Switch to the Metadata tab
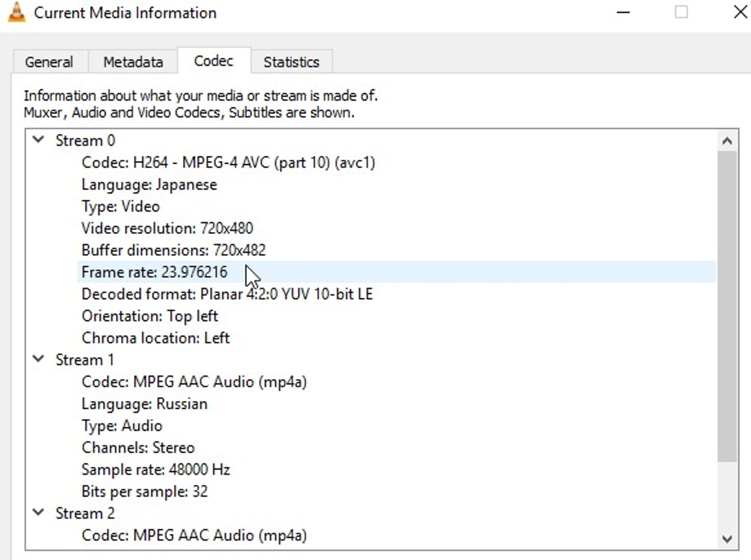This screenshot has height=560, width=751. (133, 61)
